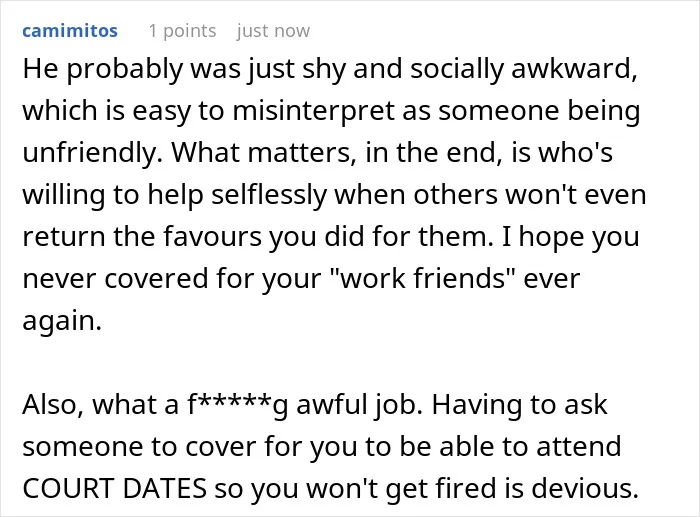Click the phrase 'awful job' in the comment
The width and height of the screenshot is (700, 517).
359,405
